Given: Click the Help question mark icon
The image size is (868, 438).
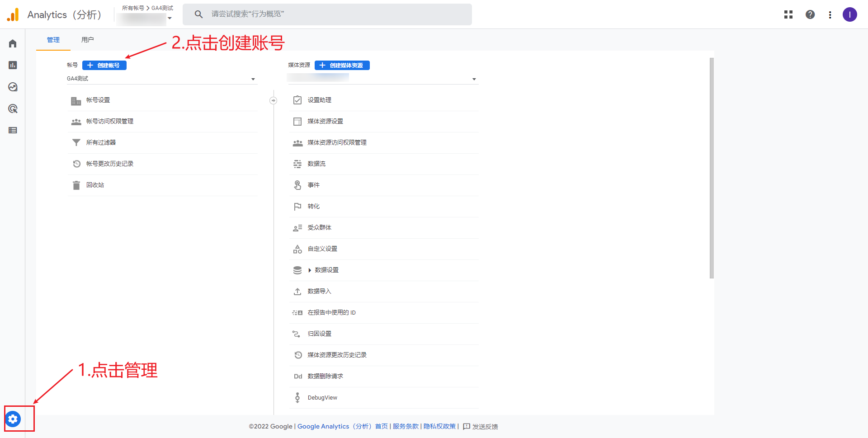Looking at the screenshot, I should [810, 14].
